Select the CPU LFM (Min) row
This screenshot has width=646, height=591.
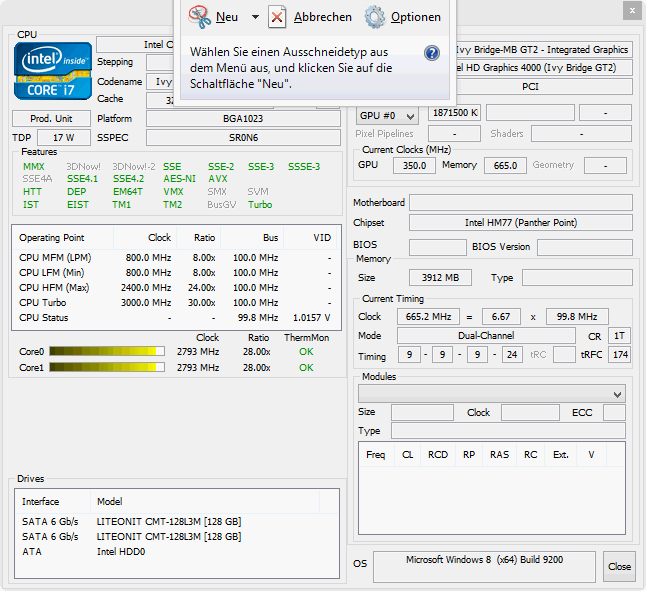tap(176, 273)
